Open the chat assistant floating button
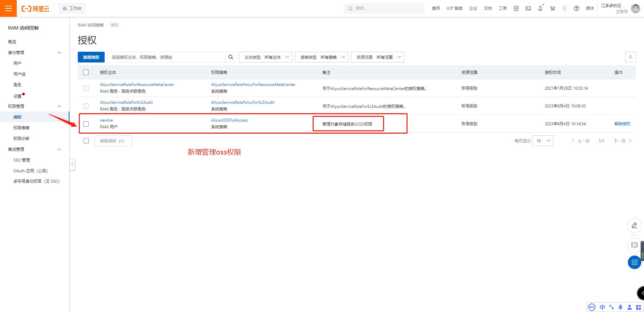 634,245
